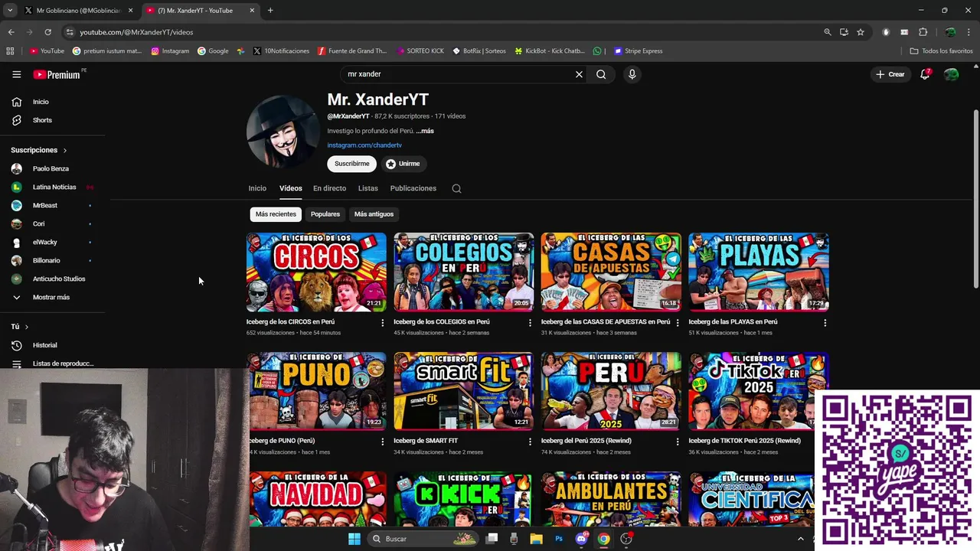The width and height of the screenshot is (980, 551).
Task: Expand the Tú section
Action: [20, 327]
